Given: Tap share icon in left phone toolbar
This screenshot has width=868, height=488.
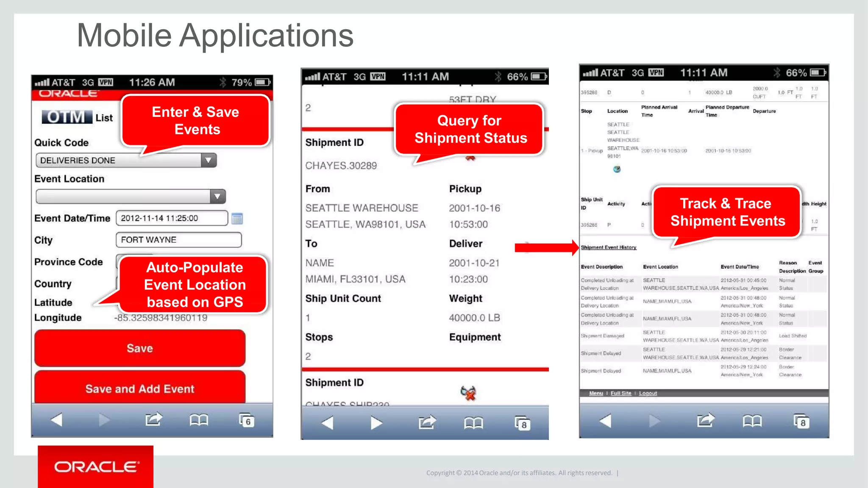Looking at the screenshot, I should [153, 419].
